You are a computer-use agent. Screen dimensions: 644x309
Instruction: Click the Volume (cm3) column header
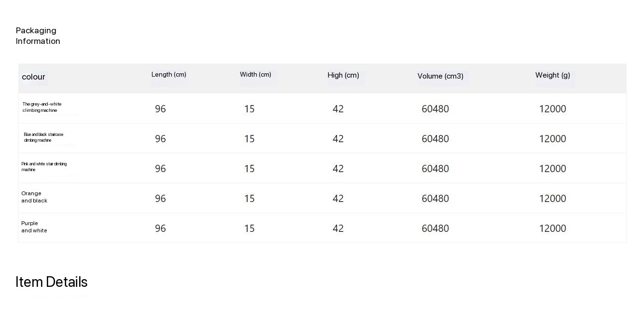click(440, 76)
